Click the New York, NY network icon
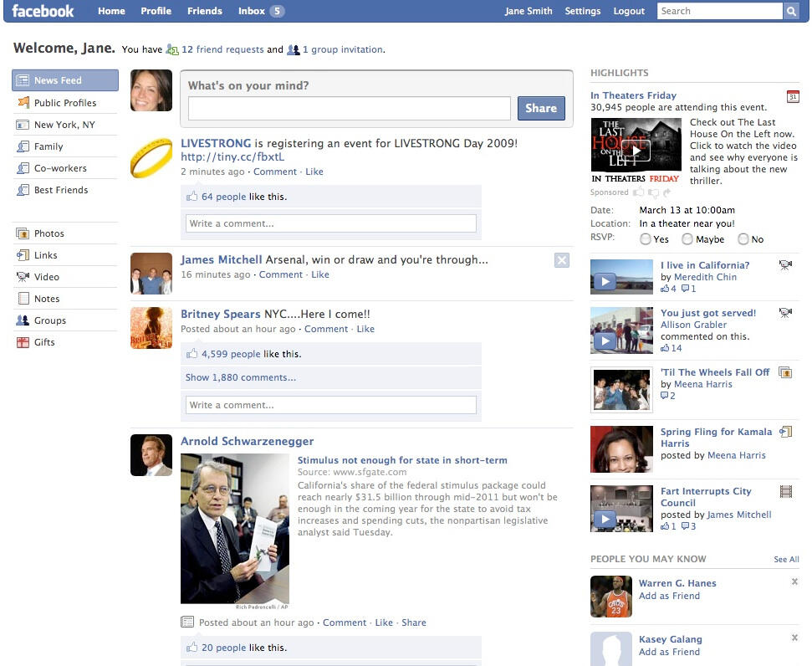This screenshot has width=812, height=666. (23, 125)
